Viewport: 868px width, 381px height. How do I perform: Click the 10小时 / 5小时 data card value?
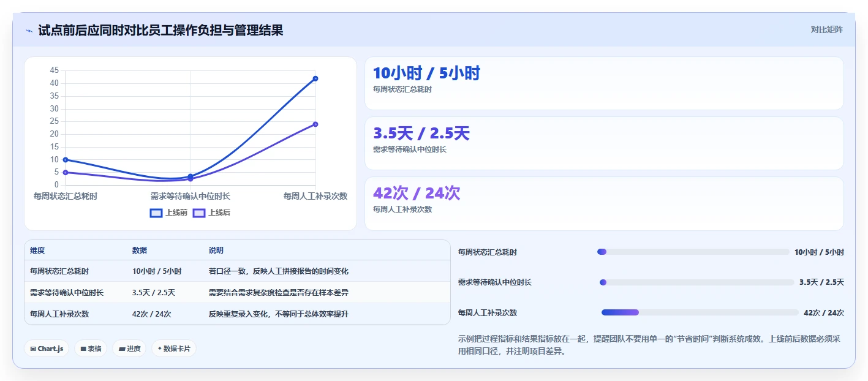(x=426, y=74)
